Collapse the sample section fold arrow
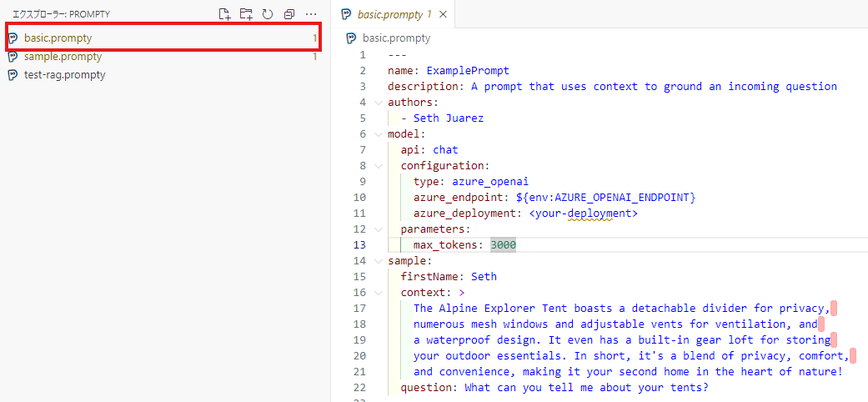The width and height of the screenshot is (868, 402). [x=378, y=261]
